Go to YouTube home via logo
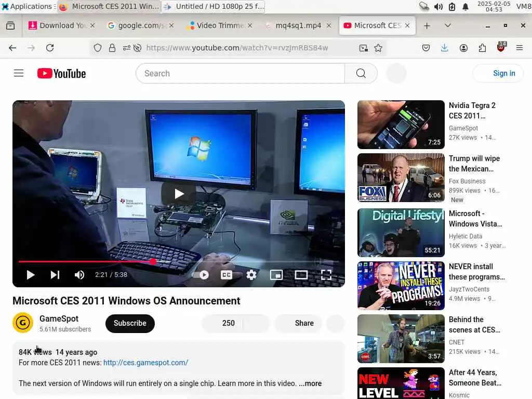Image resolution: width=532 pixels, height=399 pixels. coord(61,73)
